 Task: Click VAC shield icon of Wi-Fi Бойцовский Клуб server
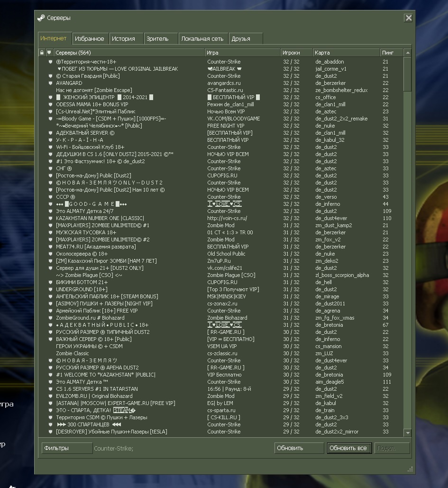tap(50, 147)
